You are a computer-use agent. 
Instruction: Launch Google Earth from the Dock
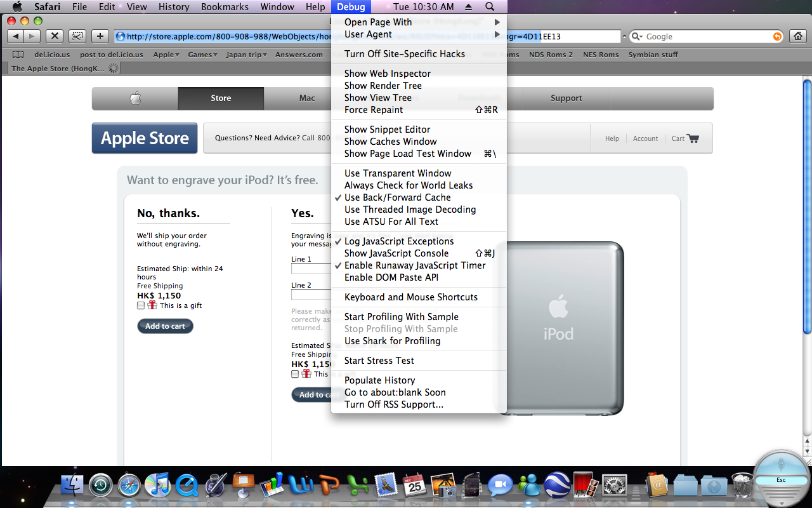coord(557,486)
